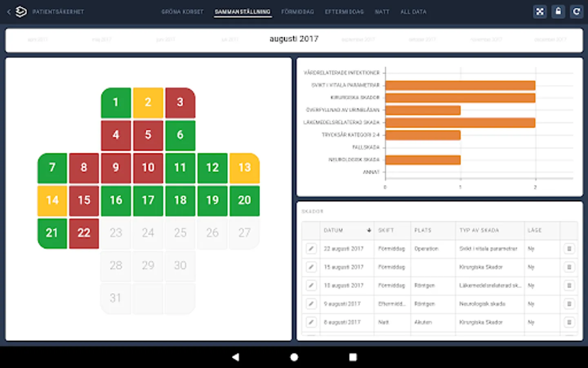Click the Typ av skada column header
Image resolution: width=588 pixels, height=368 pixels.
coord(479,230)
